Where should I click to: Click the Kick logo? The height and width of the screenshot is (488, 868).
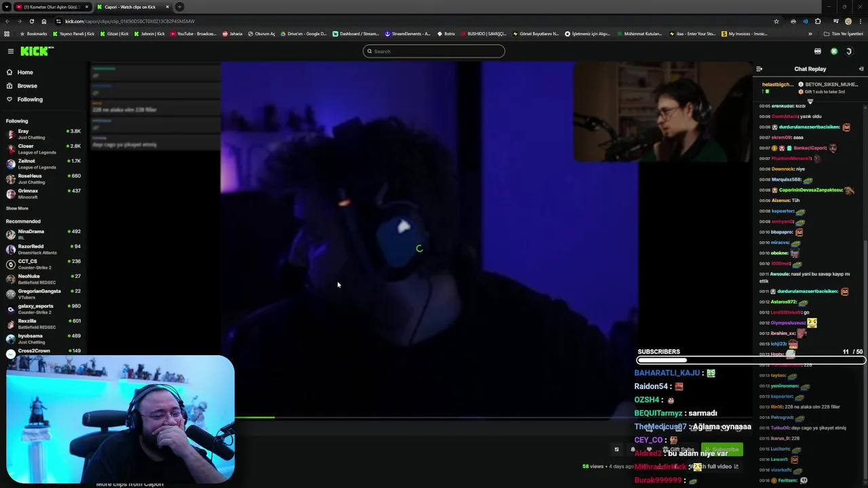pyautogui.click(x=37, y=52)
